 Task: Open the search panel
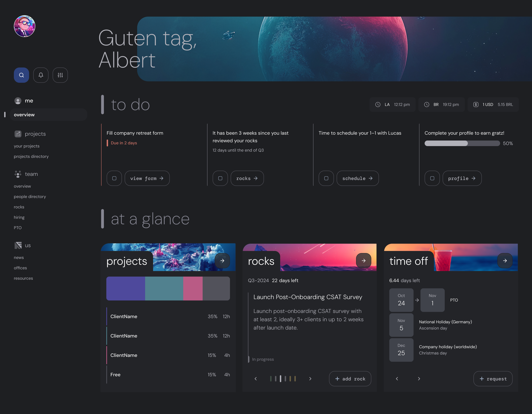(x=21, y=75)
